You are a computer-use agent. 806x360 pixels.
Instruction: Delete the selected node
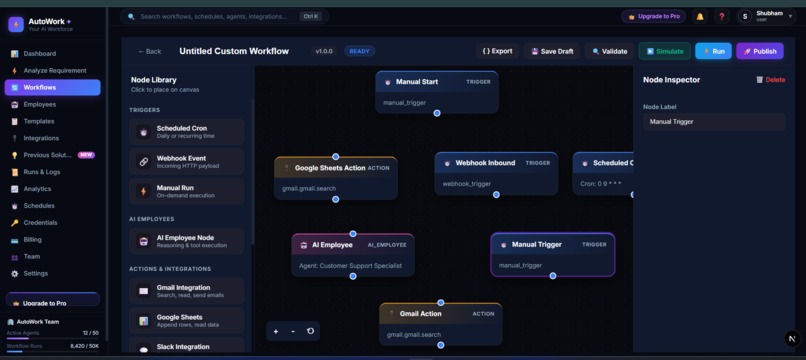click(x=771, y=80)
